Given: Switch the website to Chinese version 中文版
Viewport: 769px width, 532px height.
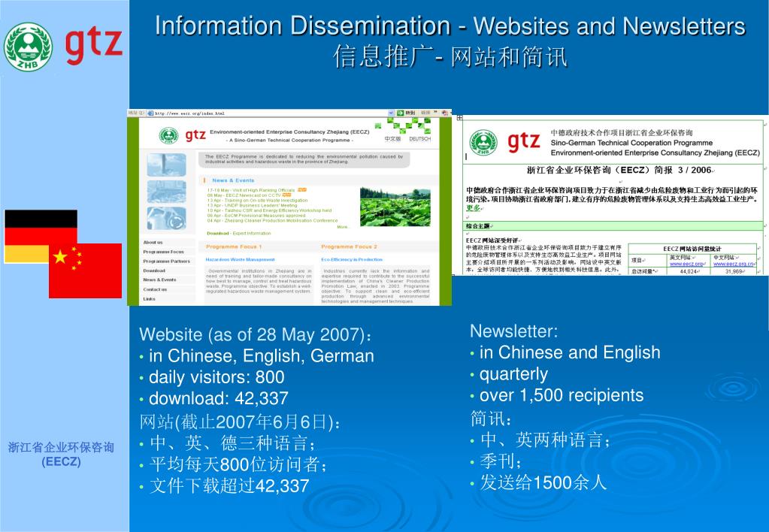Looking at the screenshot, I should click(392, 139).
